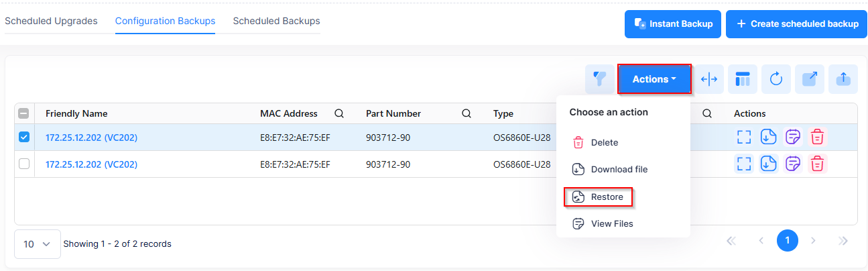Click download icon in second row
Screen dimensions: 868x271
pos(768,164)
